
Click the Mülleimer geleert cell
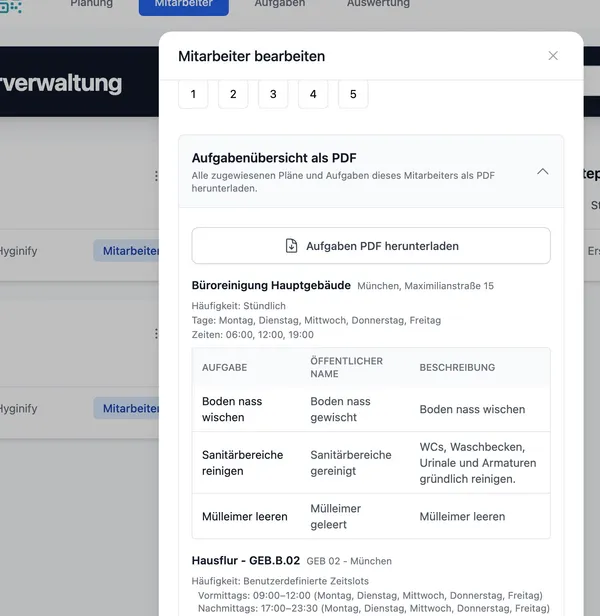tap(336, 517)
